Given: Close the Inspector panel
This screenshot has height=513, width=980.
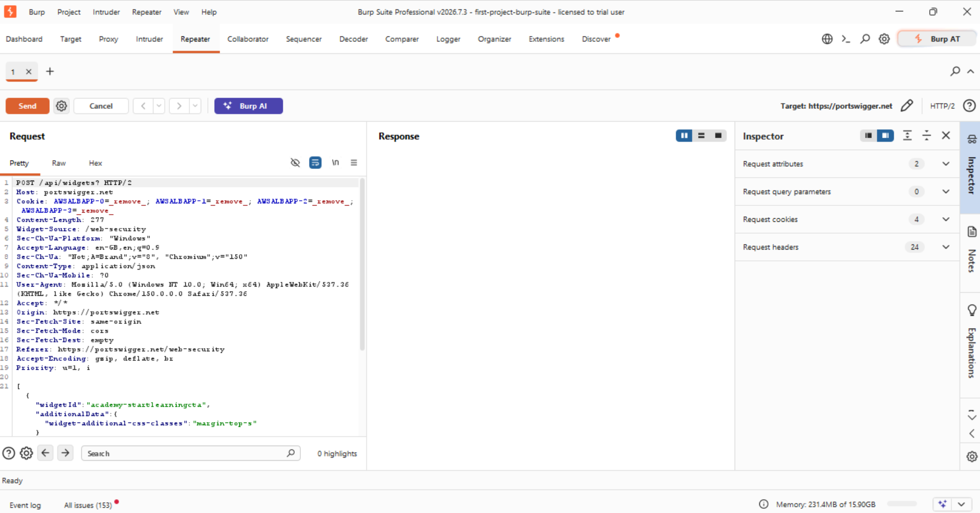Looking at the screenshot, I should (946, 136).
